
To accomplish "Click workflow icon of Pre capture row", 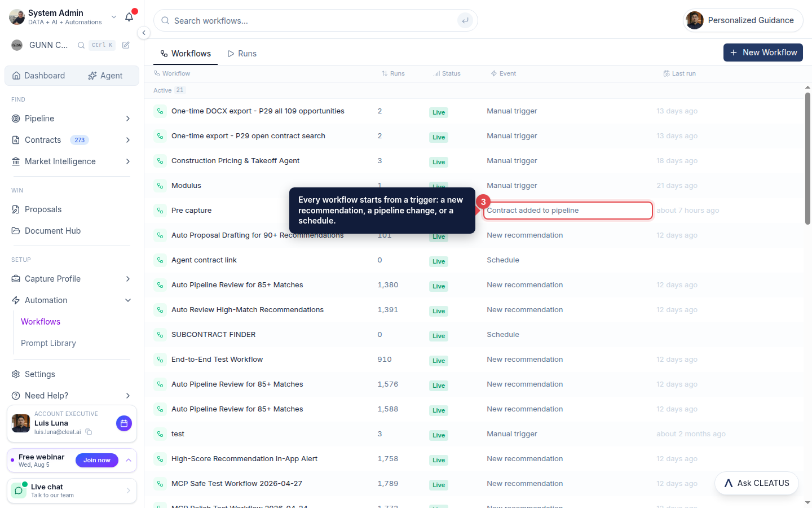I will pos(160,211).
